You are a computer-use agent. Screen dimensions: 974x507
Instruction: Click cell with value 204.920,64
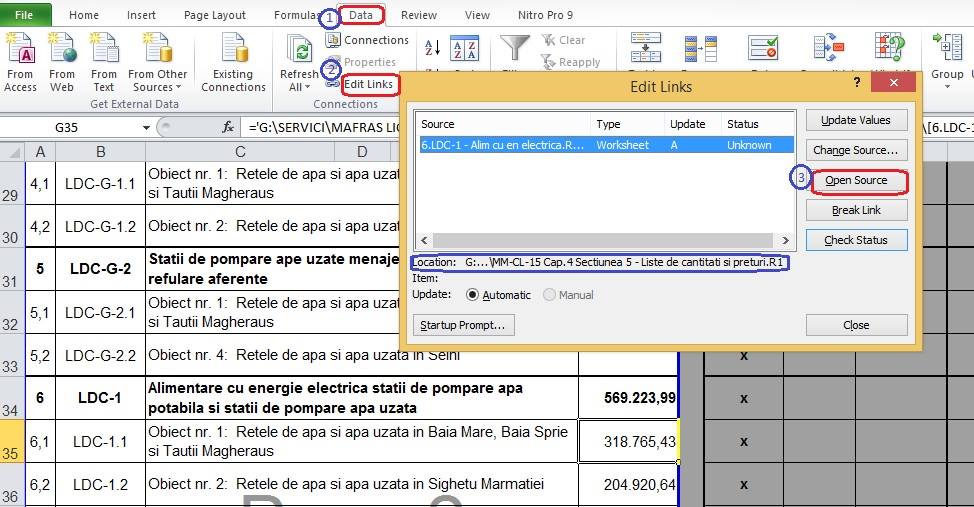tap(629, 484)
